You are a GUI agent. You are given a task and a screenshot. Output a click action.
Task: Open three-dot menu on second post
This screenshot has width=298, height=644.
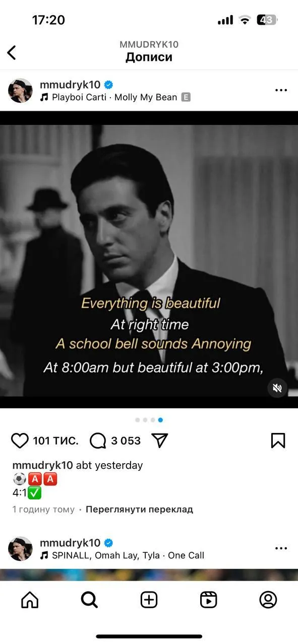pos(281,548)
